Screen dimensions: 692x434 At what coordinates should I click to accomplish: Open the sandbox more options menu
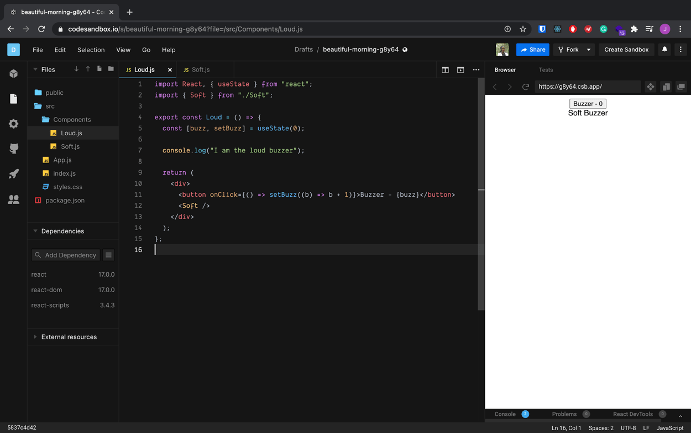(x=680, y=49)
